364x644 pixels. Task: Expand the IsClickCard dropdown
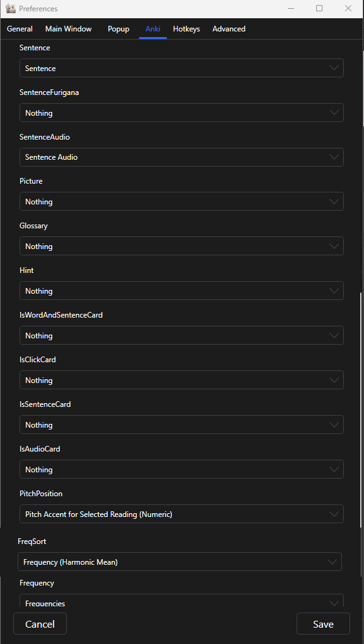[x=181, y=380]
